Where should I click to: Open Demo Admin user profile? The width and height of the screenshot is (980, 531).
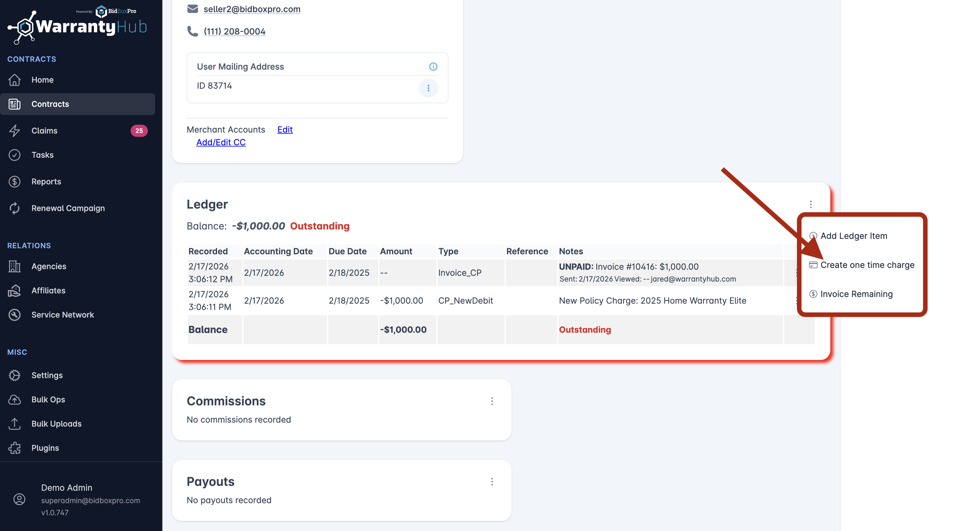point(67,487)
